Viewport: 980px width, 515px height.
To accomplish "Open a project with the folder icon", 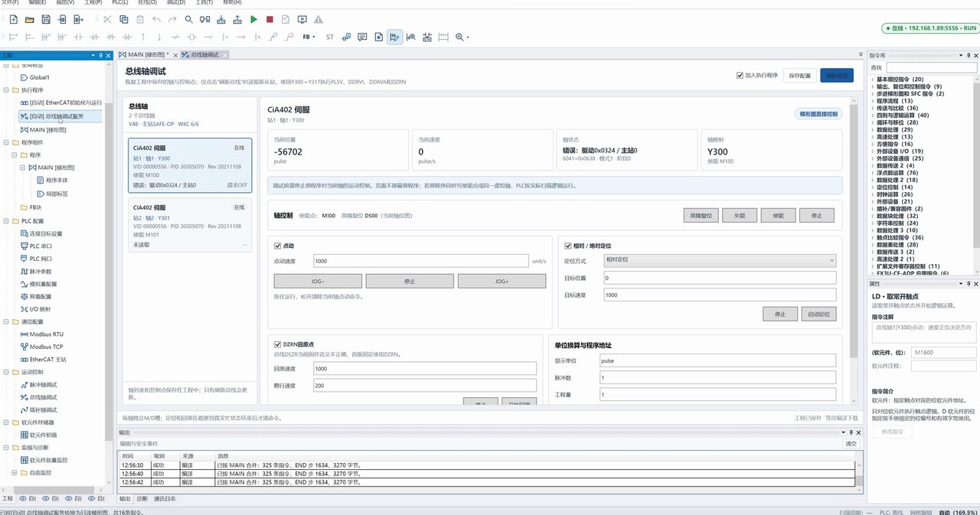I will pyautogui.click(x=30, y=19).
